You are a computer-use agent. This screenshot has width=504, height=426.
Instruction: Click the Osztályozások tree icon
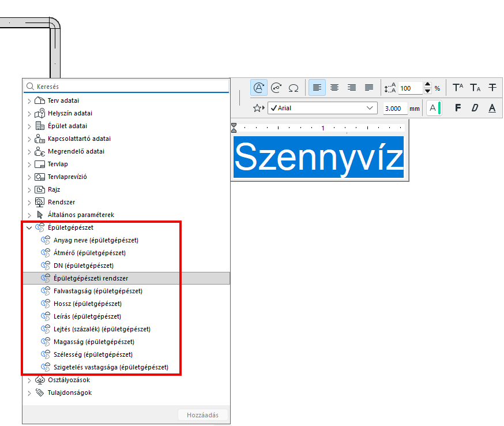[x=40, y=380]
